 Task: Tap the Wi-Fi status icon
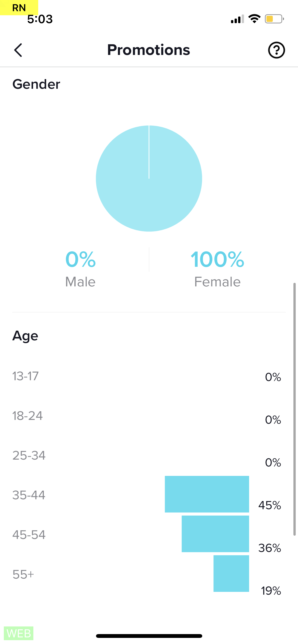[254, 19]
